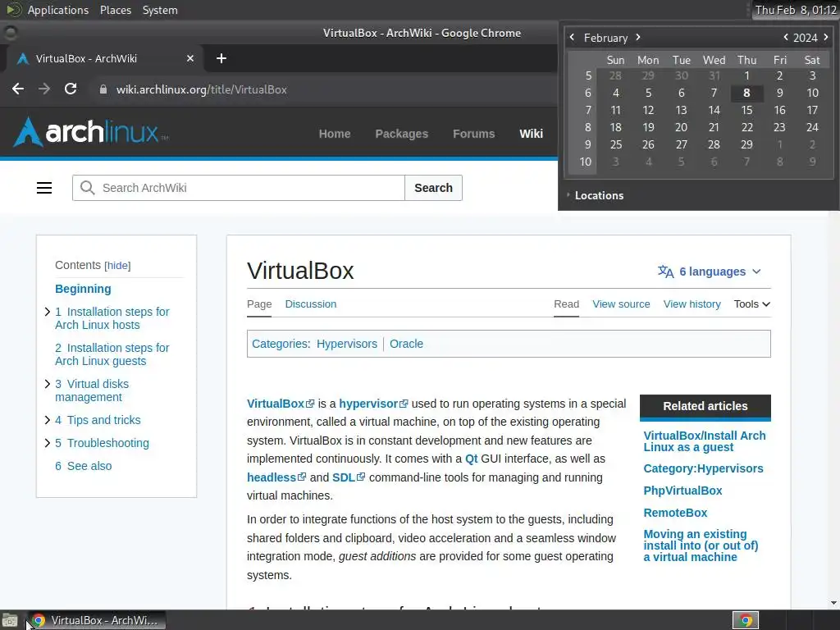Follow the headless external link
840x630 pixels.
coord(276,477)
